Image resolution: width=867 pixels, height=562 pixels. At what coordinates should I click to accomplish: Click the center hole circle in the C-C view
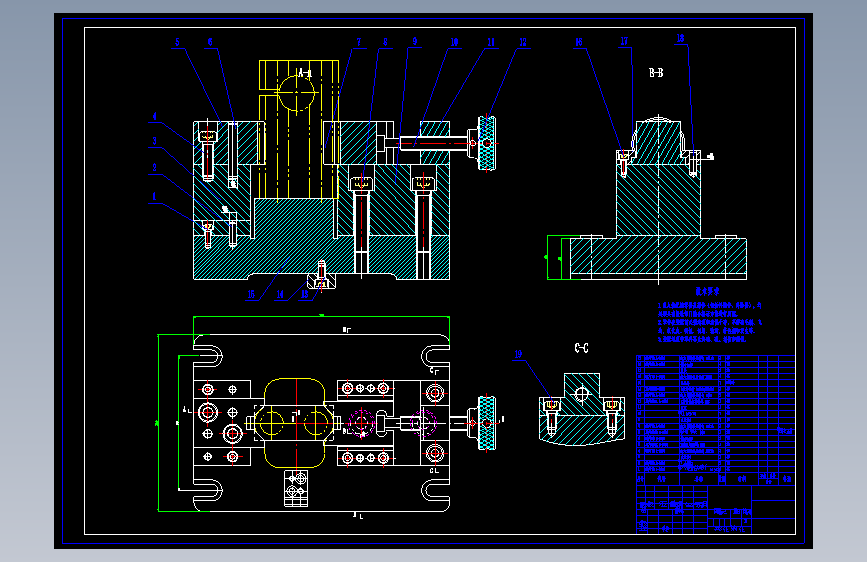point(582,394)
